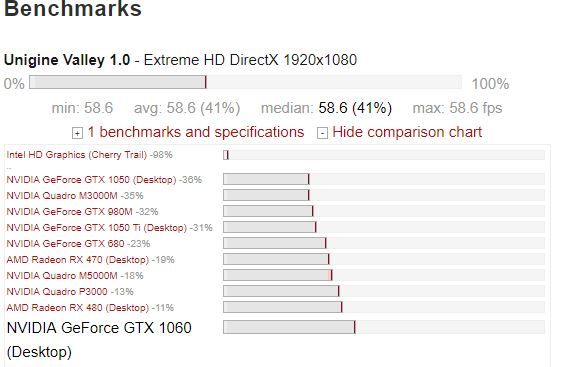Open Intel HD Graphics (Cherry Trail) link
This screenshot has height=367, width=562.
tap(77, 155)
